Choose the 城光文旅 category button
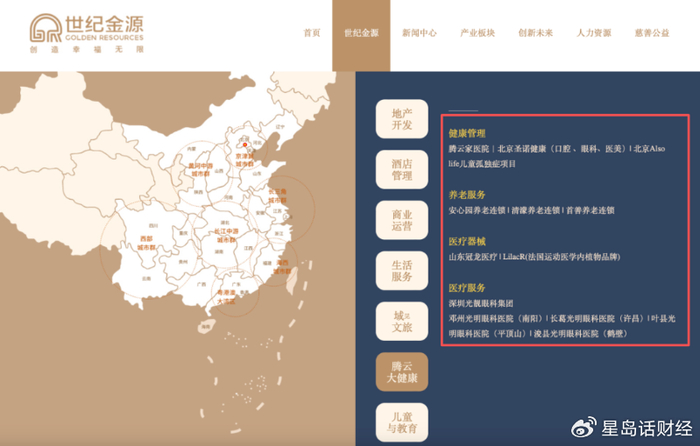700x446 pixels. pyautogui.click(x=402, y=321)
